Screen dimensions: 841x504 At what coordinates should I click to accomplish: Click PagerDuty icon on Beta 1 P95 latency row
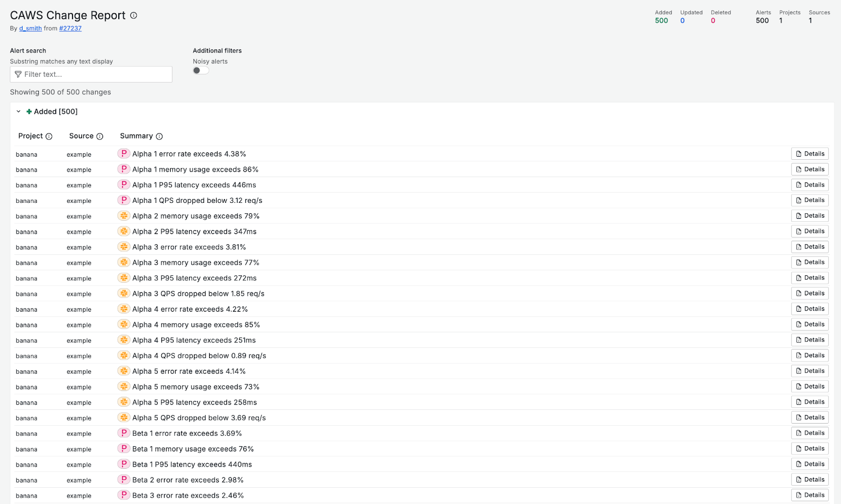pyautogui.click(x=124, y=464)
